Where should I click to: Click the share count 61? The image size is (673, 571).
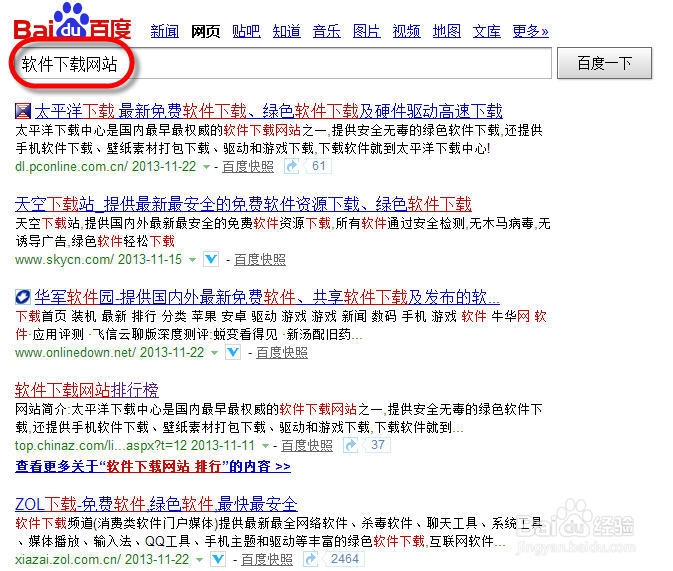pos(319,166)
